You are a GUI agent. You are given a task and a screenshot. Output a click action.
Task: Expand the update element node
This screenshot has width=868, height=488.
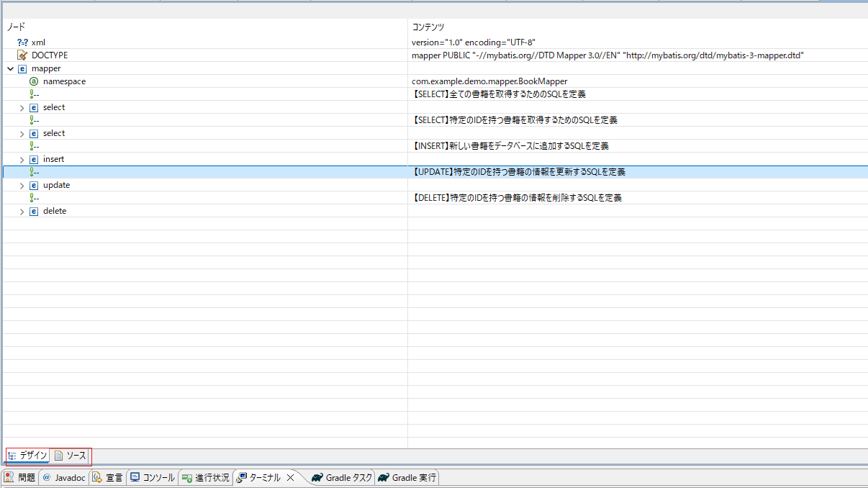[22, 185]
